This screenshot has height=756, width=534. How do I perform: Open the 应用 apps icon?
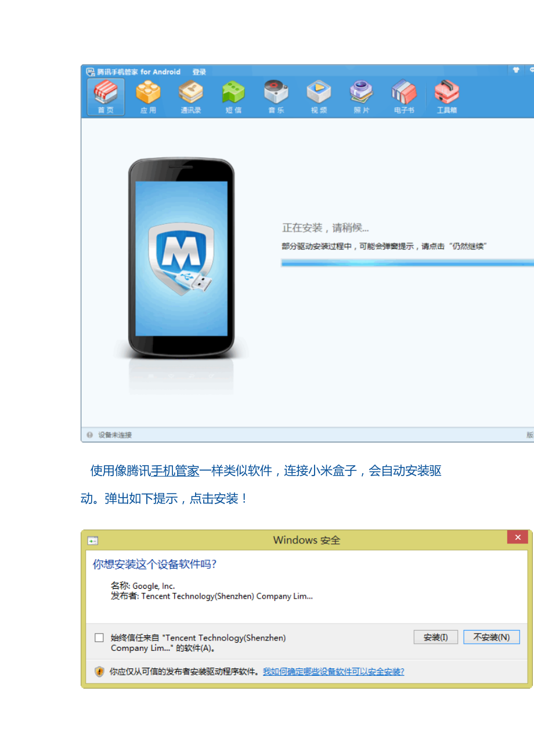coord(148,97)
